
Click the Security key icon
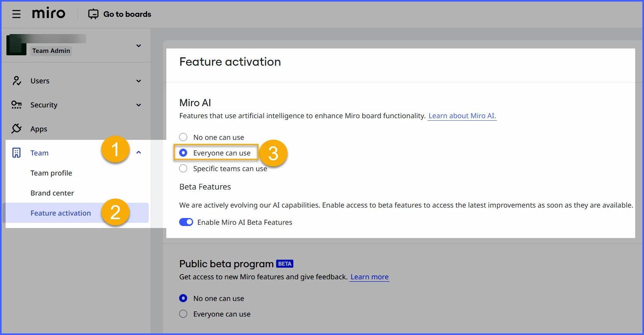(16, 105)
